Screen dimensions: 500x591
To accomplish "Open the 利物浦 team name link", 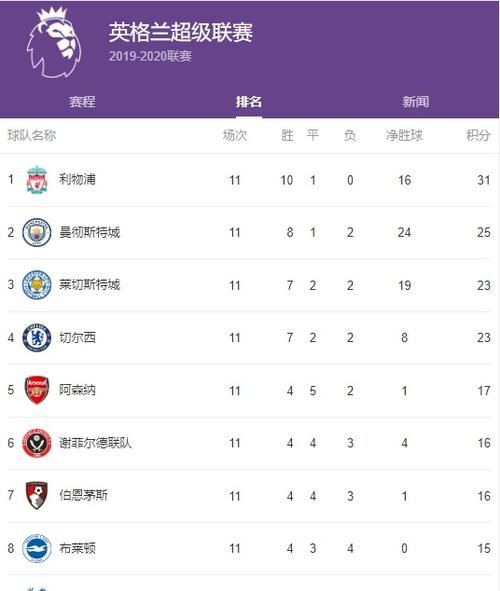I will tap(77, 179).
